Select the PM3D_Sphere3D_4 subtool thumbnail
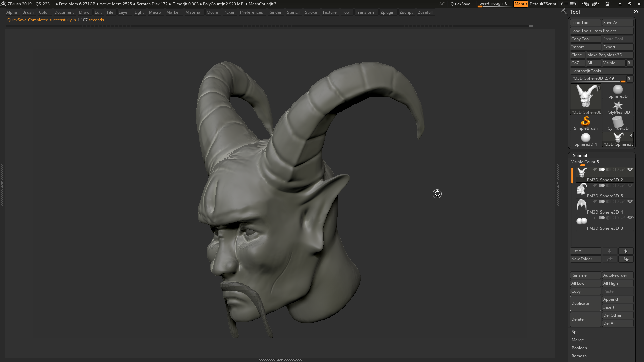 click(581, 205)
